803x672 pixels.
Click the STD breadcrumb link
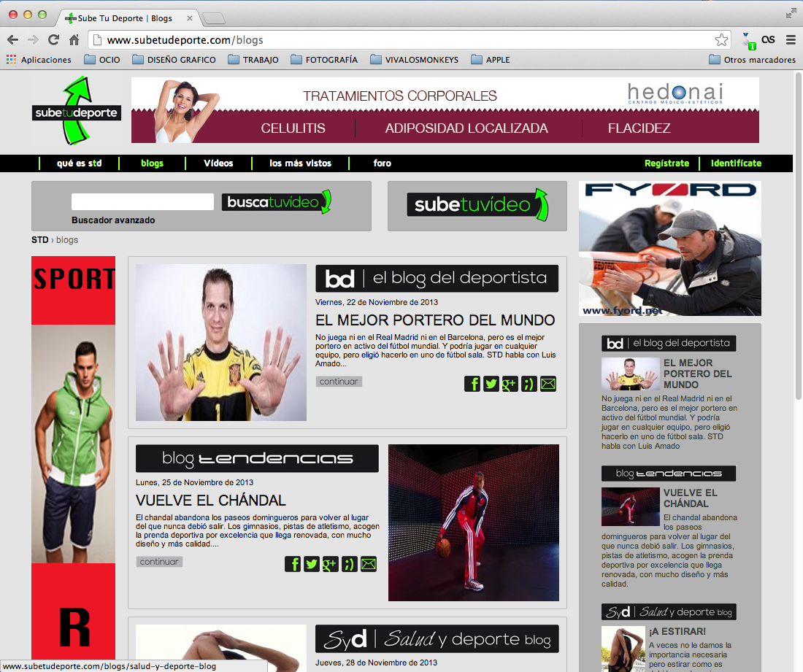pos(40,240)
